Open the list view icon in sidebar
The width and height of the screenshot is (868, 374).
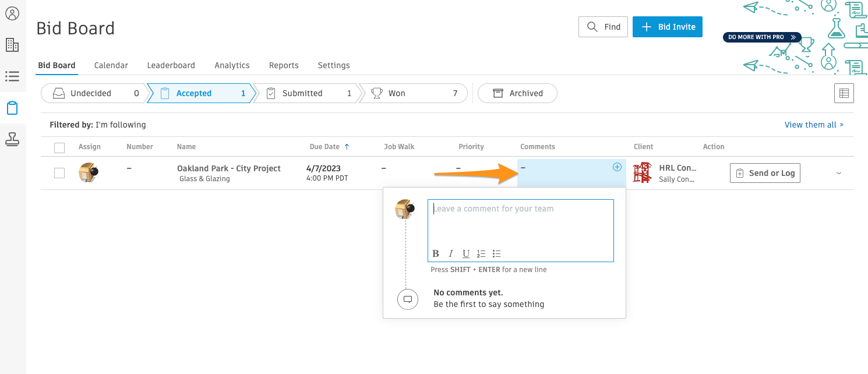[12, 76]
